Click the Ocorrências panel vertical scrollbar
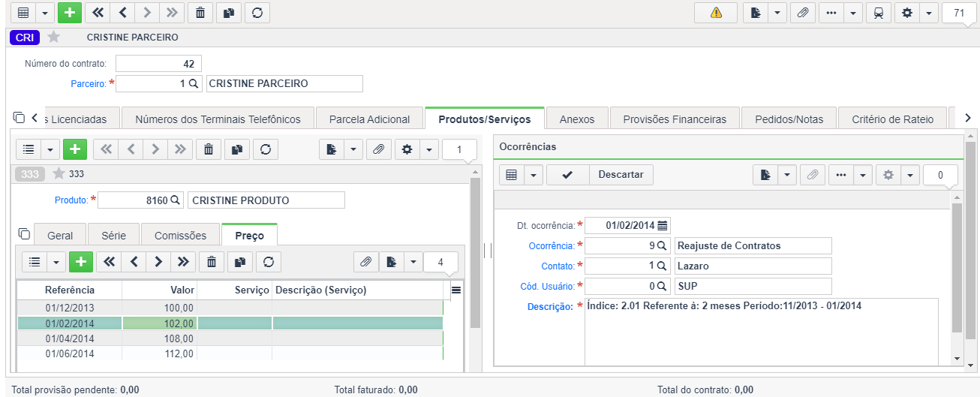The image size is (980, 397). click(x=956, y=267)
